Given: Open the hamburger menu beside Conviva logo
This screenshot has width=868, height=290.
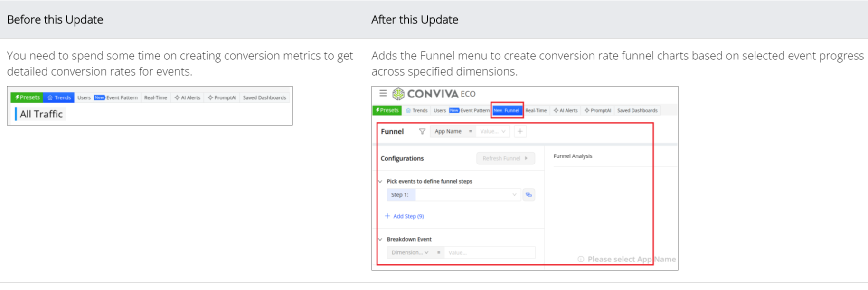Looking at the screenshot, I should coord(383,93).
